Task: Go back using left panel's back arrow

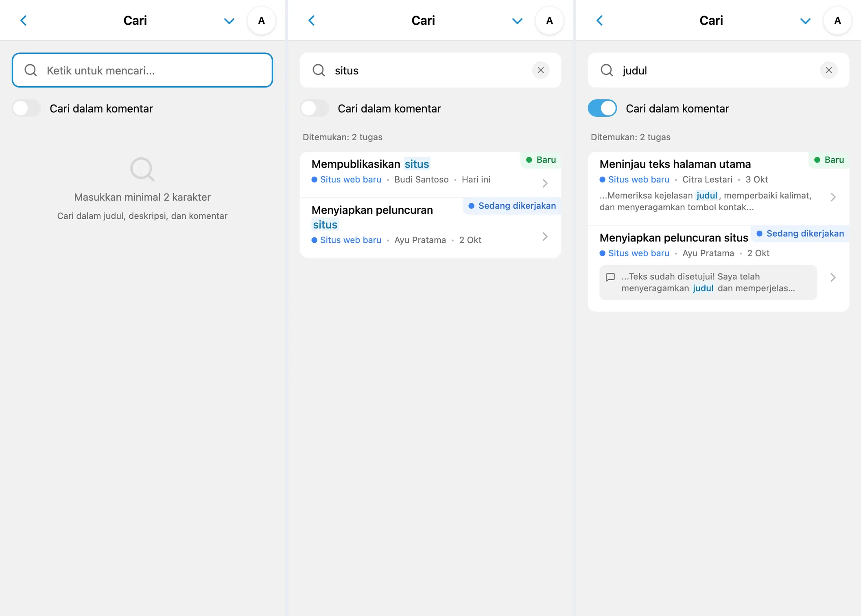Action: (x=24, y=20)
